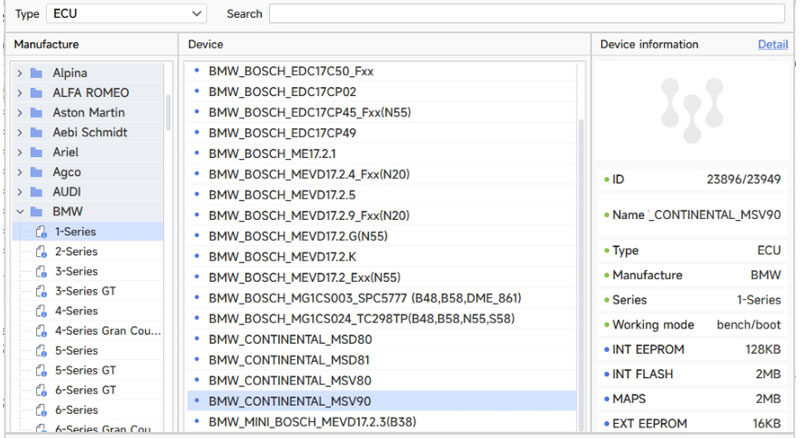This screenshot has height=438, width=800.
Task: Click the Device list scrollbar
Action: click(581, 273)
